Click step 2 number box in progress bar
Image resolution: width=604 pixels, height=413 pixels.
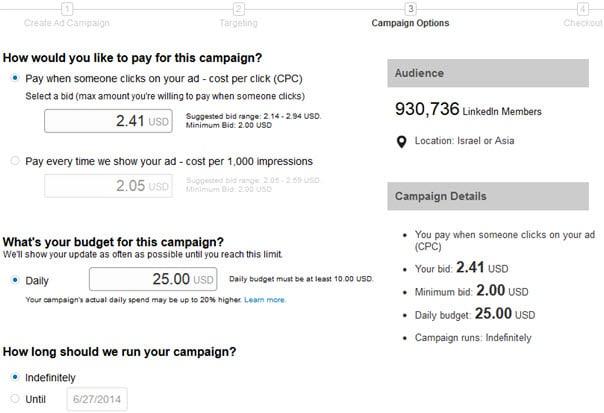point(238,8)
